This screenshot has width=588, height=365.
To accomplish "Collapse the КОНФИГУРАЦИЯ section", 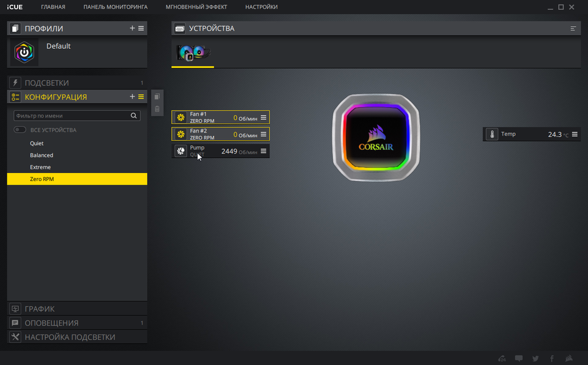I will 77,97.
